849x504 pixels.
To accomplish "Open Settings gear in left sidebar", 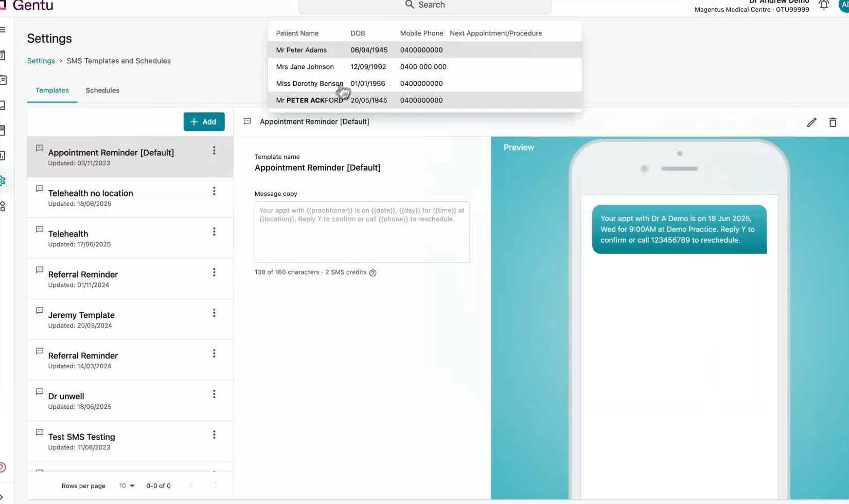I will [x=3, y=181].
